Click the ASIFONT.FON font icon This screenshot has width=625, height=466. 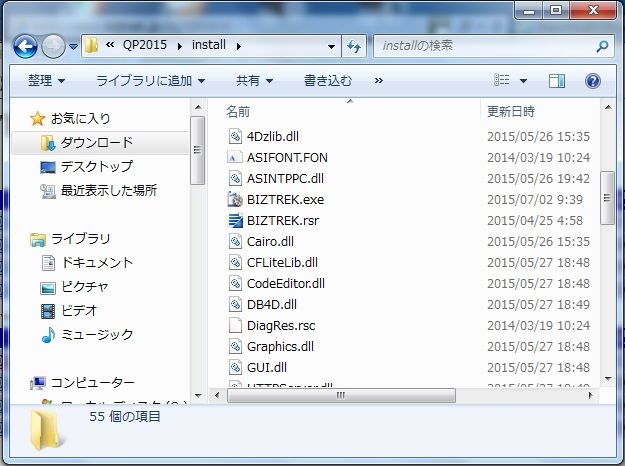(235, 157)
